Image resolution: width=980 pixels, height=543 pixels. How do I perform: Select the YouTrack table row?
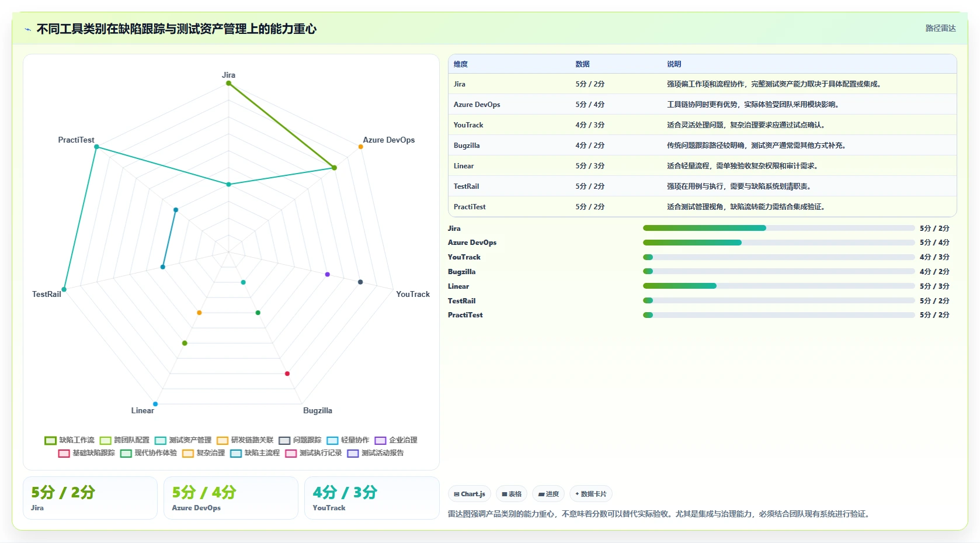[702, 125]
